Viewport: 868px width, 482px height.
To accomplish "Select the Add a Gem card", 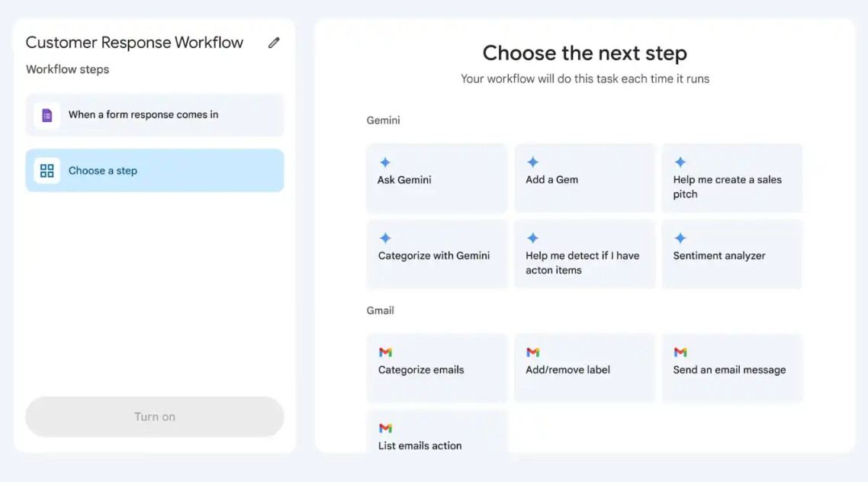I will coord(584,178).
